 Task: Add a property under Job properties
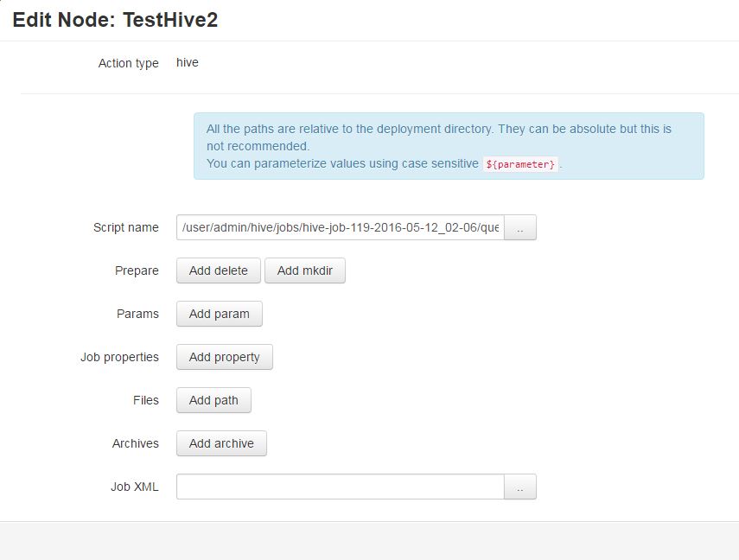point(224,357)
